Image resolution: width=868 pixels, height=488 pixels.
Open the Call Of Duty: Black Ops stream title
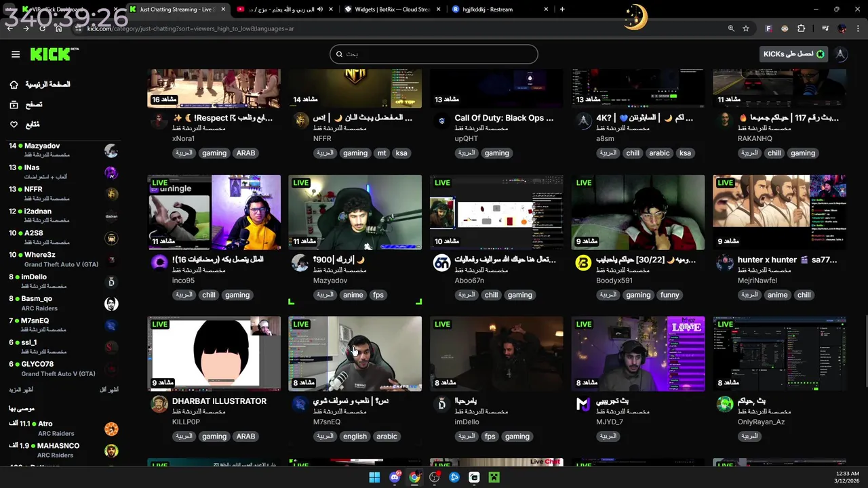pos(504,118)
